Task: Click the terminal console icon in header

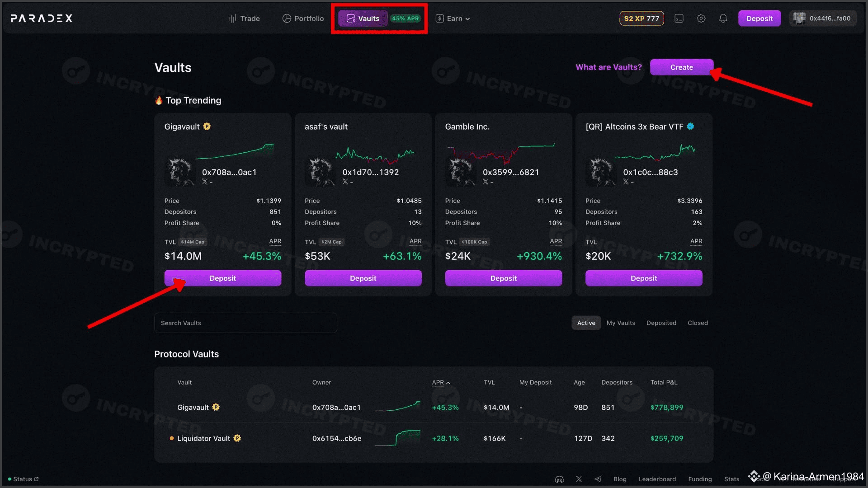Action: pyautogui.click(x=679, y=19)
